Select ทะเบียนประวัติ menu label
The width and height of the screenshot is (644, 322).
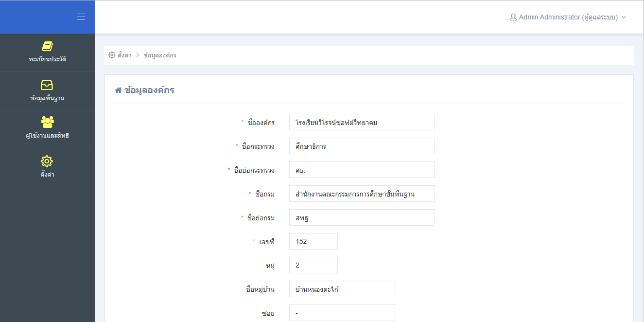pos(47,59)
